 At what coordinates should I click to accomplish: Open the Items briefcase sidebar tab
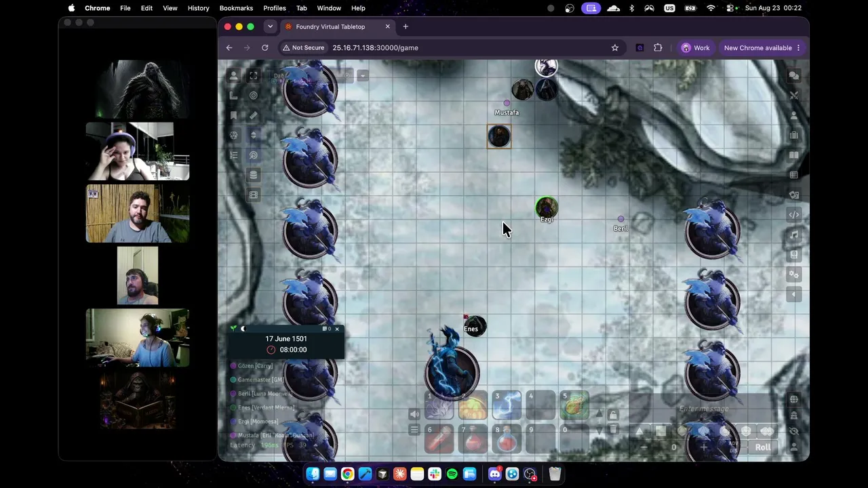pos(794,136)
